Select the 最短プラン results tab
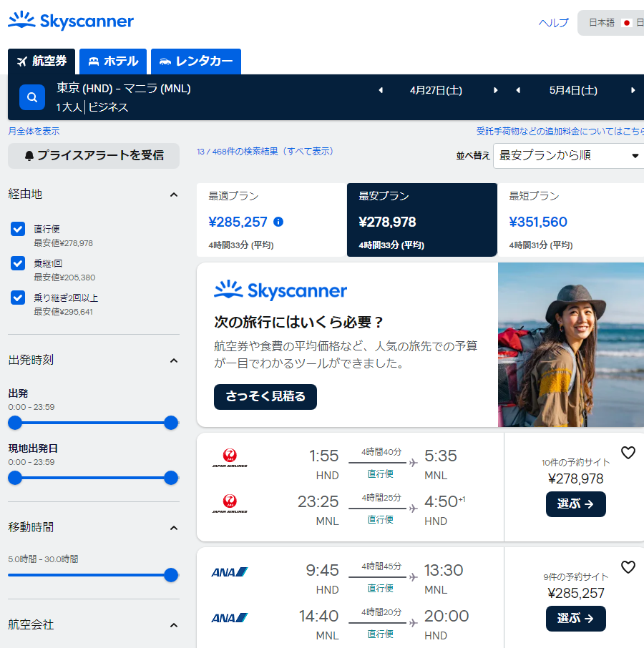The height and width of the screenshot is (648, 644). click(x=572, y=220)
